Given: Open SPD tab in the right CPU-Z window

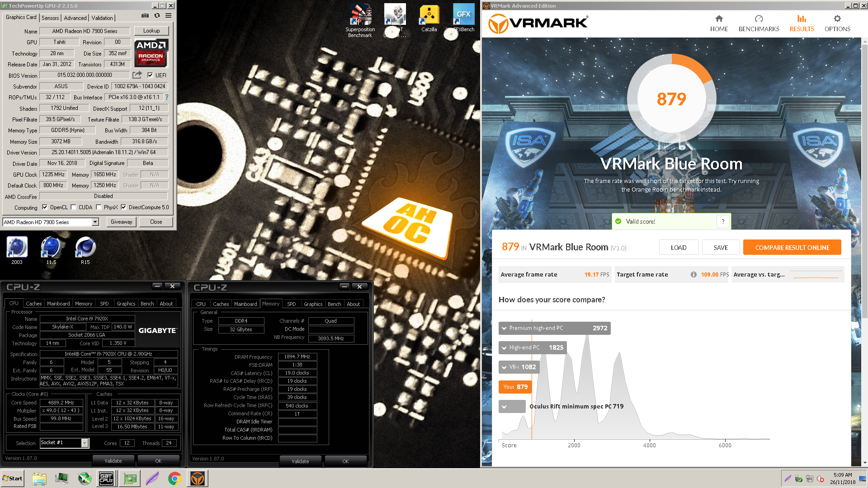Looking at the screenshot, I should [292, 304].
